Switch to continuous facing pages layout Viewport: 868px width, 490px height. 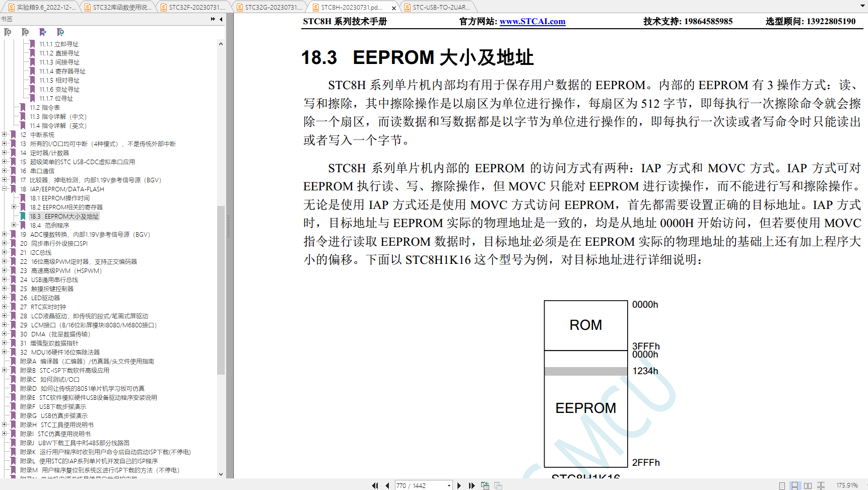click(821, 485)
